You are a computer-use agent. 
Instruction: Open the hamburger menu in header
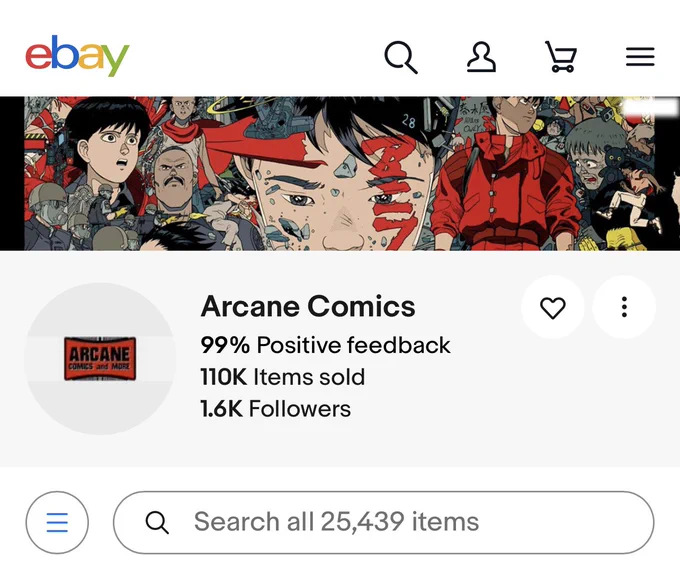point(640,57)
